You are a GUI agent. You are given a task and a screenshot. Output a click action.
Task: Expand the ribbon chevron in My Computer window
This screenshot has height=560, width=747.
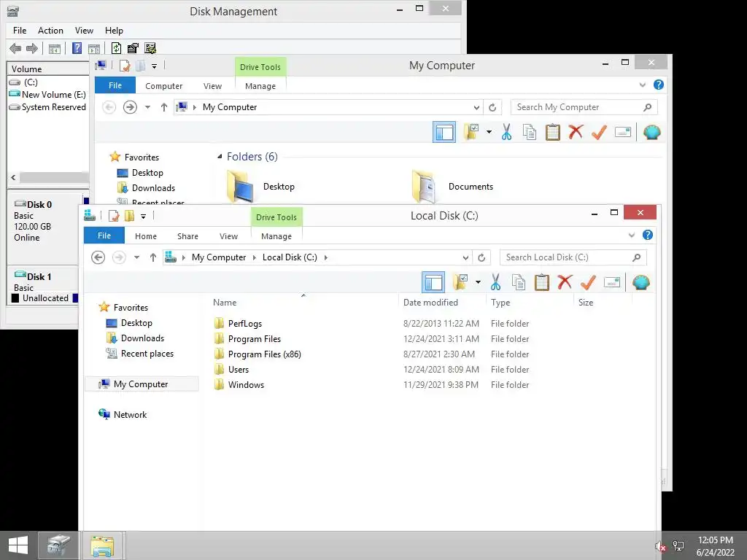pyautogui.click(x=643, y=85)
